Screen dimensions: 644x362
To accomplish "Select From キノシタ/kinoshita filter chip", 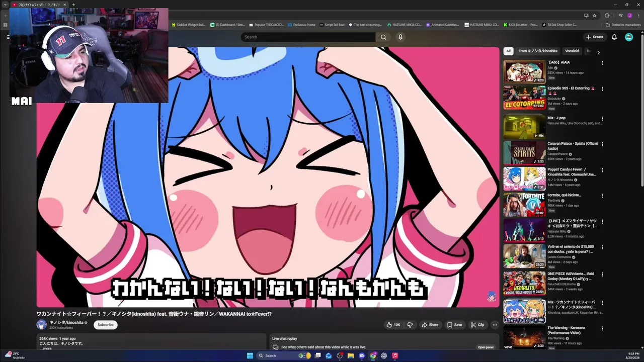I will 538,51.
